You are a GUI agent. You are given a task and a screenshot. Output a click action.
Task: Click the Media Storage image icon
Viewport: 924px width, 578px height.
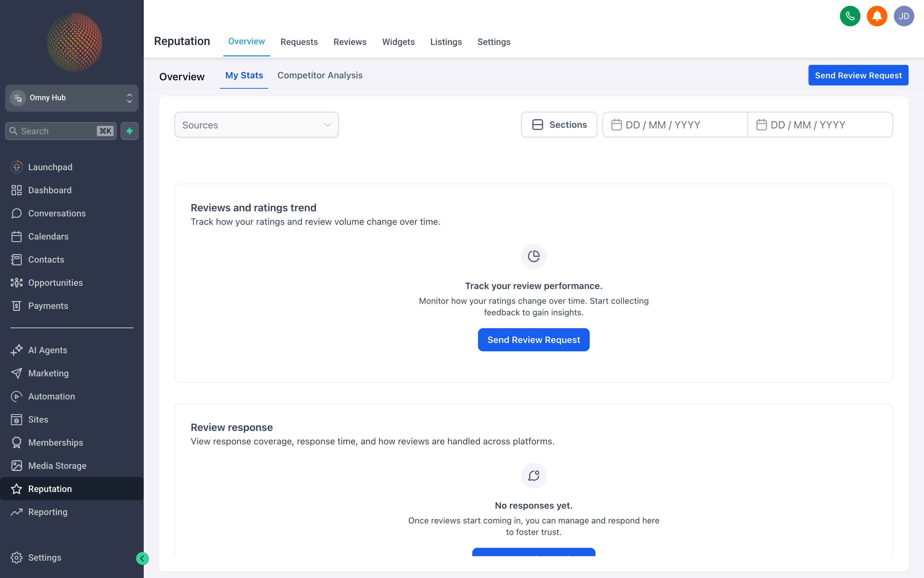(x=16, y=466)
